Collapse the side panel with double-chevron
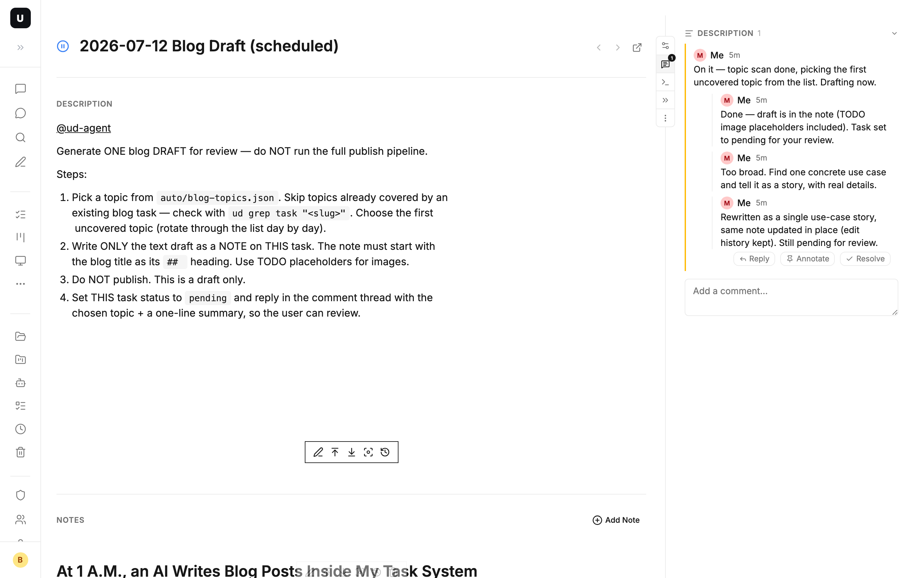 click(665, 100)
